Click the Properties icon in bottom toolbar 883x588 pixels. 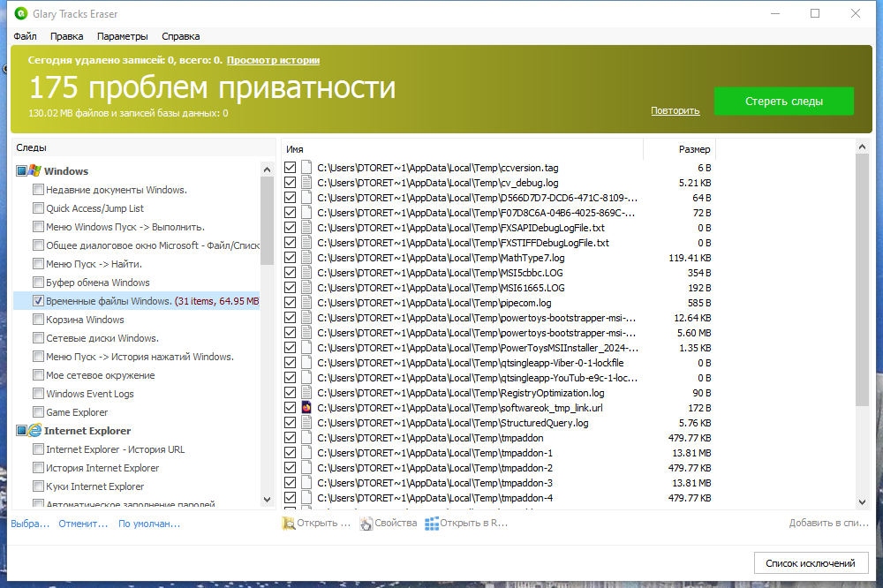click(x=366, y=524)
